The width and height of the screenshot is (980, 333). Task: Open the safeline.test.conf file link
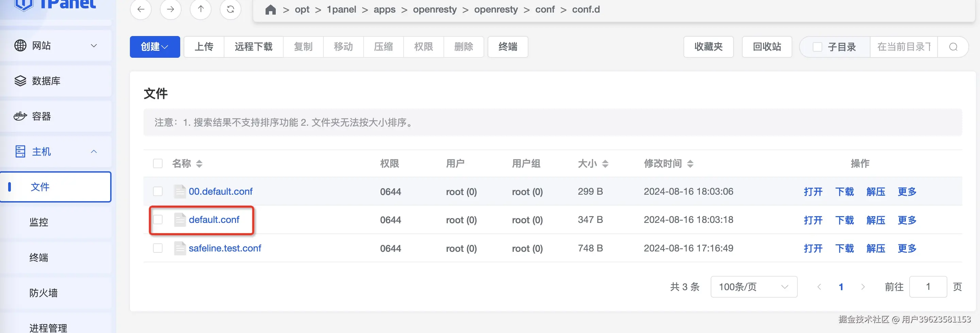click(x=225, y=248)
